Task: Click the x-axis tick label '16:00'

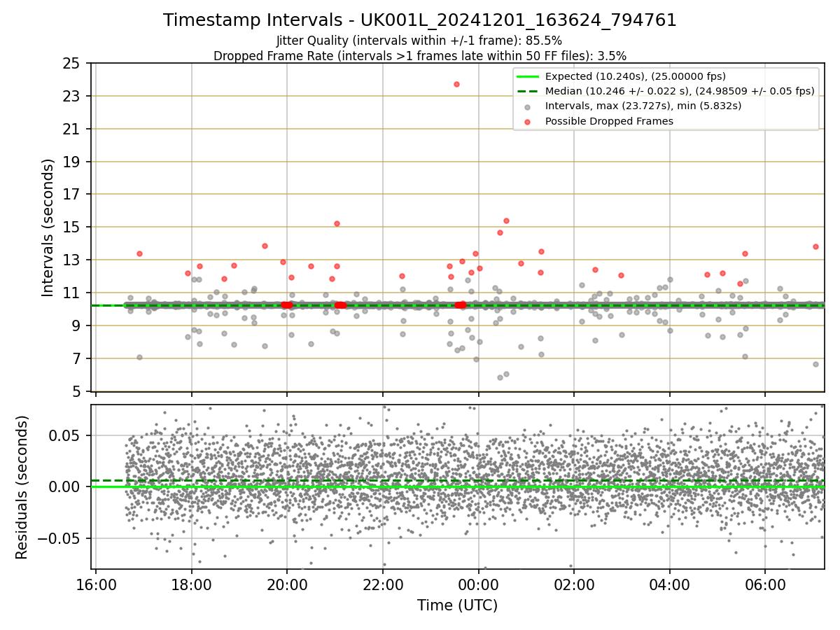Action: (96, 584)
